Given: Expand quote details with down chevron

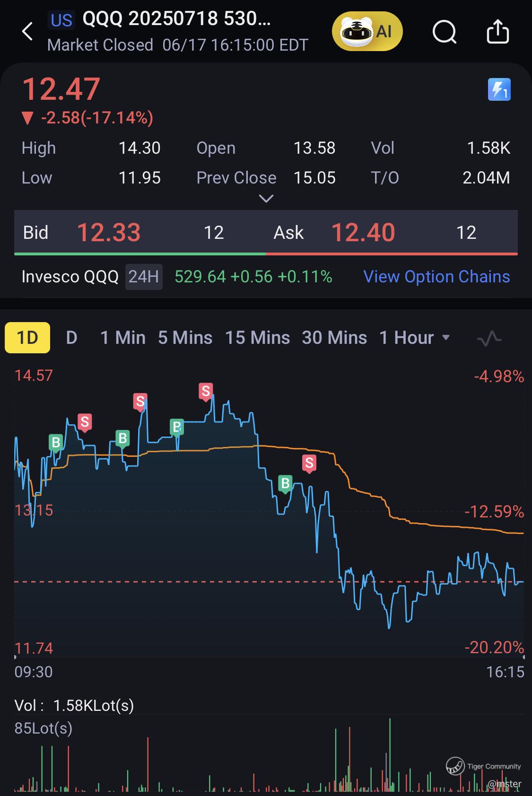Looking at the screenshot, I should point(266,199).
